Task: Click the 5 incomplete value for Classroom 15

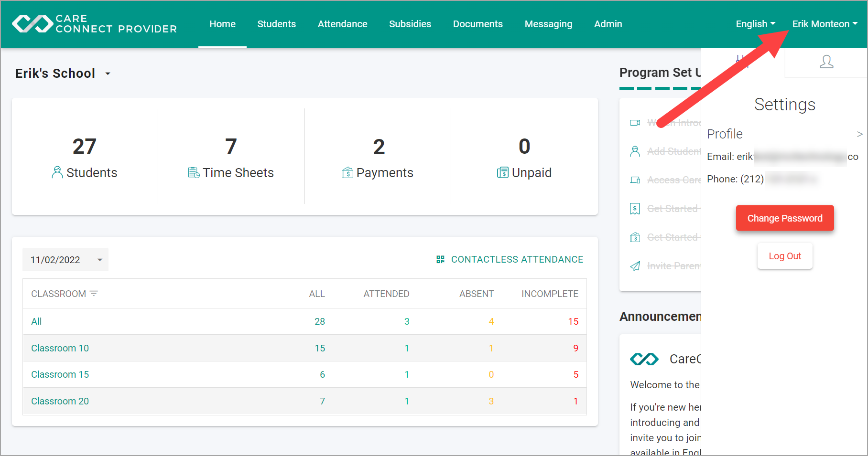Action: pos(575,374)
